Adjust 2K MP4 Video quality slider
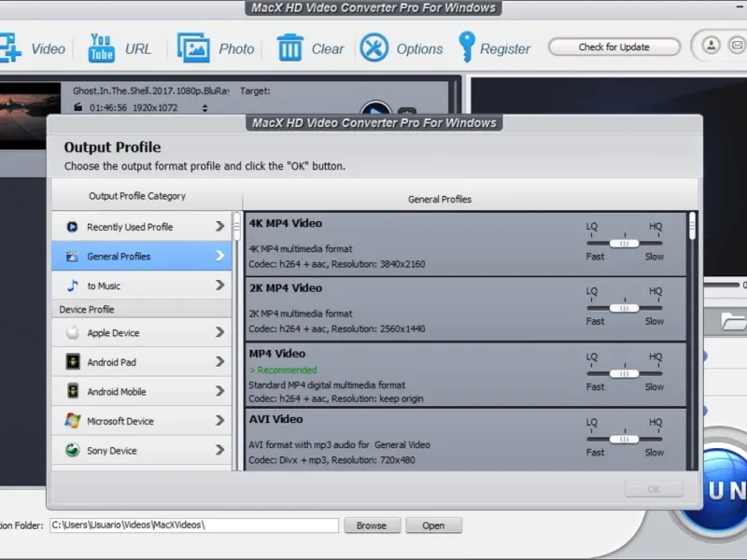The height and width of the screenshot is (560, 747). 624,308
